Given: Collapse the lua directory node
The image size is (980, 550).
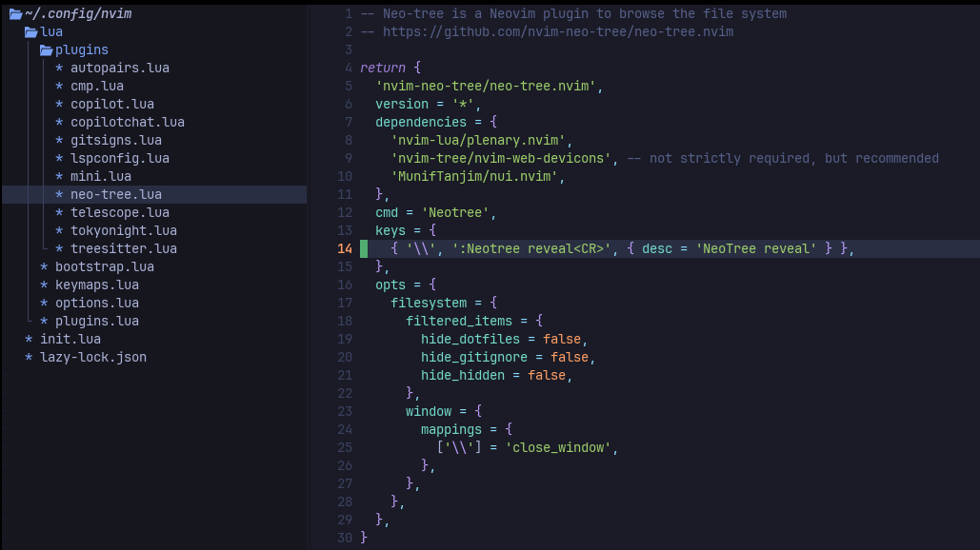Looking at the screenshot, I should pos(51,32).
